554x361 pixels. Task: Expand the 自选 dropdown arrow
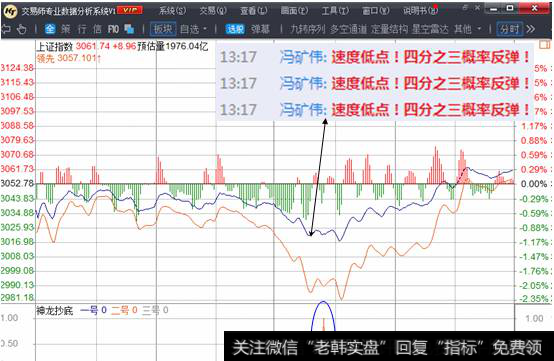click(205, 29)
